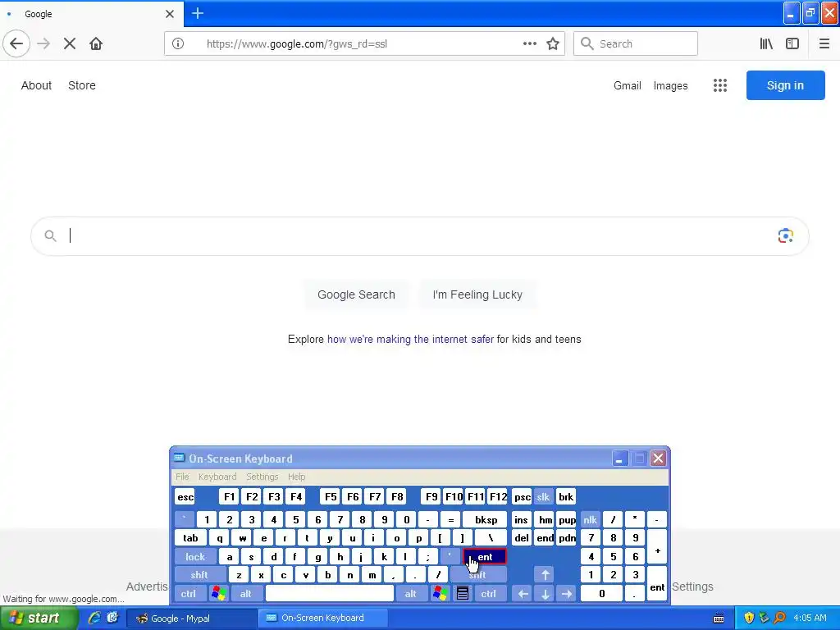
Task: Close the Google tab
Action: click(170, 14)
